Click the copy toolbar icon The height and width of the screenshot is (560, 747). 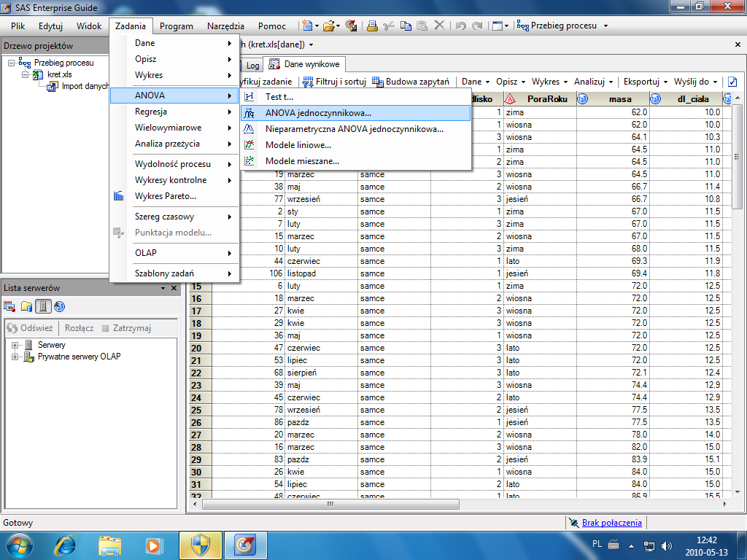point(406,26)
